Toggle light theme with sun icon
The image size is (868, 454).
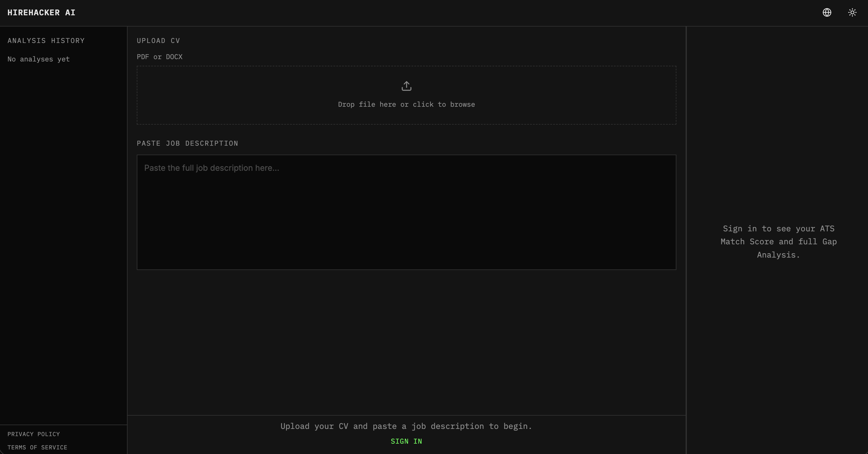point(852,12)
